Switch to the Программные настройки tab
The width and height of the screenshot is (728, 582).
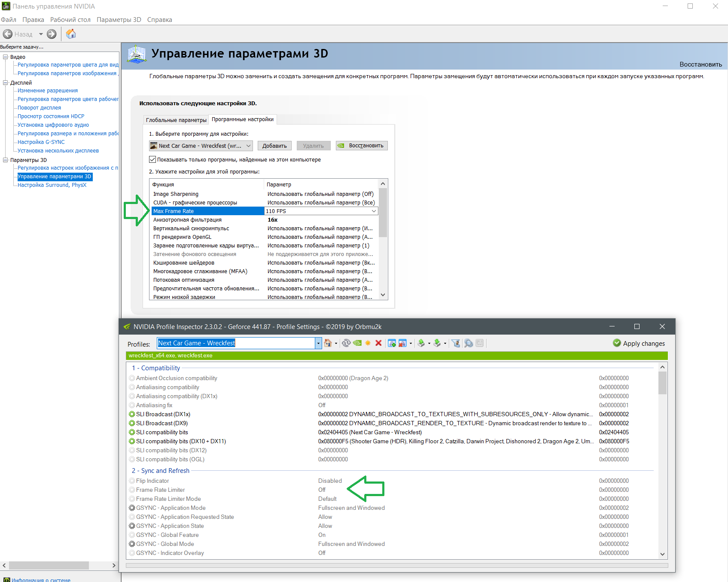tap(243, 119)
